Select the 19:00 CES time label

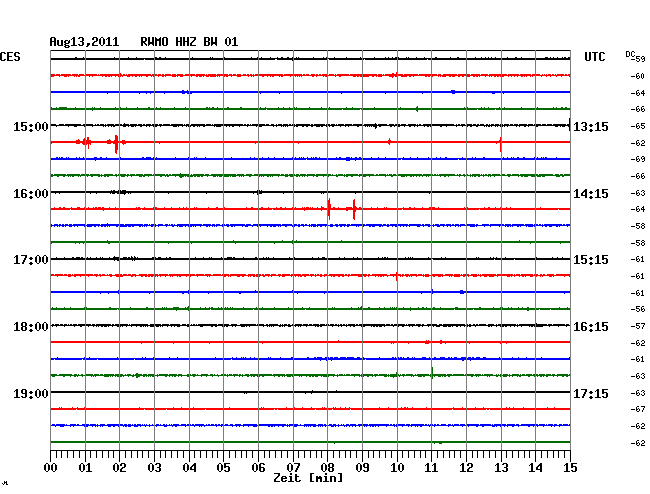coord(31,393)
